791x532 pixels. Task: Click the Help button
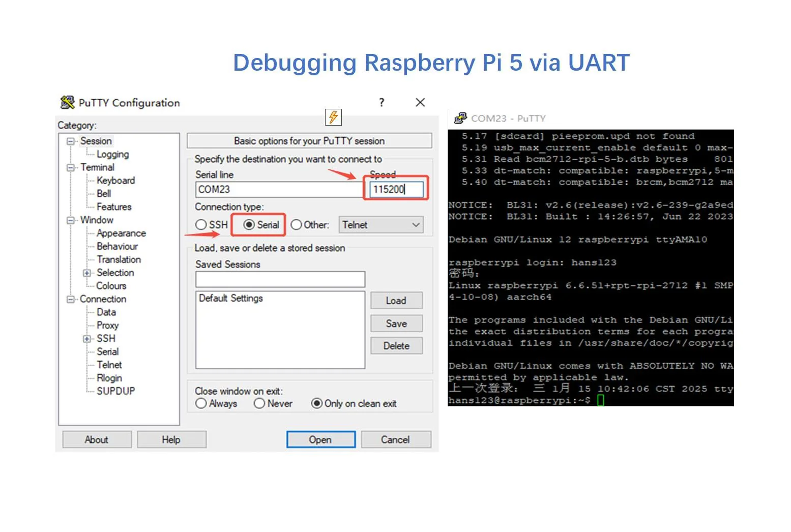pos(171,439)
